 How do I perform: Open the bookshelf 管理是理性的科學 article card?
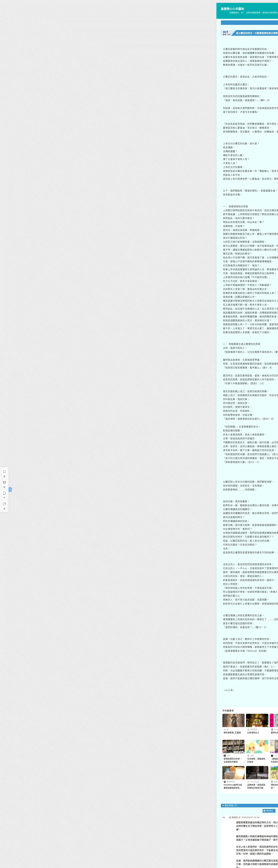233,746
